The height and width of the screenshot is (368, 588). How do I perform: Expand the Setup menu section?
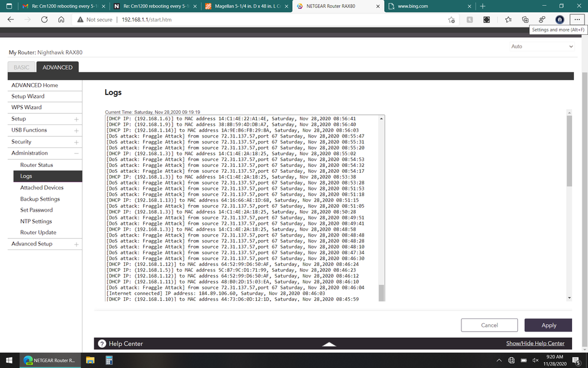coord(76,119)
